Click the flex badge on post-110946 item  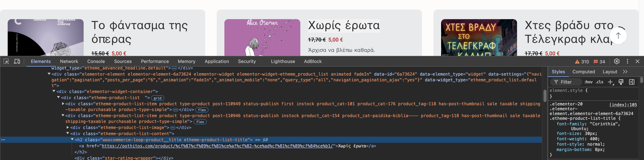click(200, 122)
